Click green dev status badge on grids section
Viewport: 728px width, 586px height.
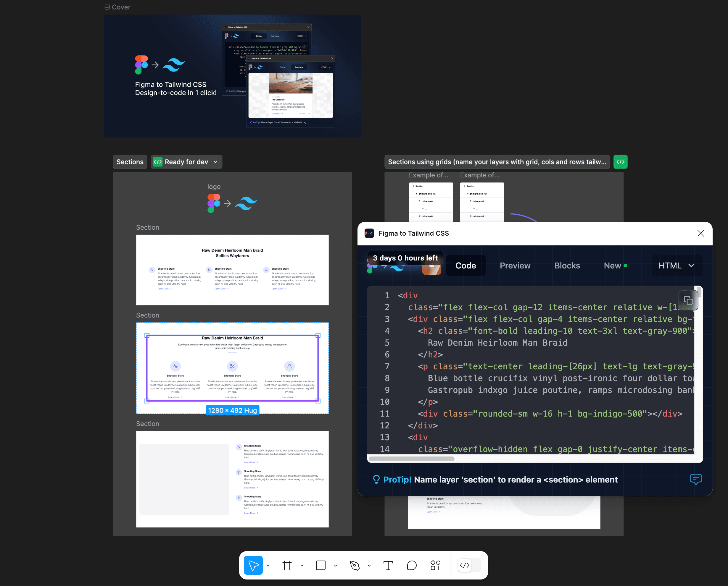pyautogui.click(x=620, y=162)
